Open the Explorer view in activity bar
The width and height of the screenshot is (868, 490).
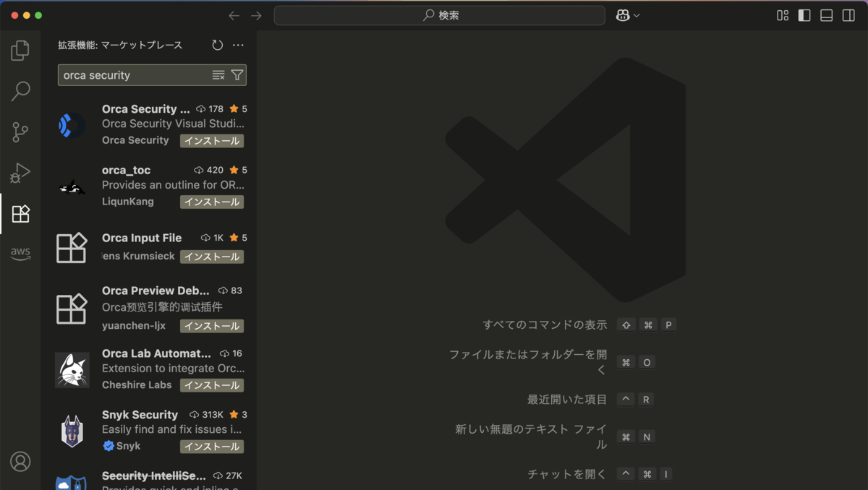click(x=20, y=51)
